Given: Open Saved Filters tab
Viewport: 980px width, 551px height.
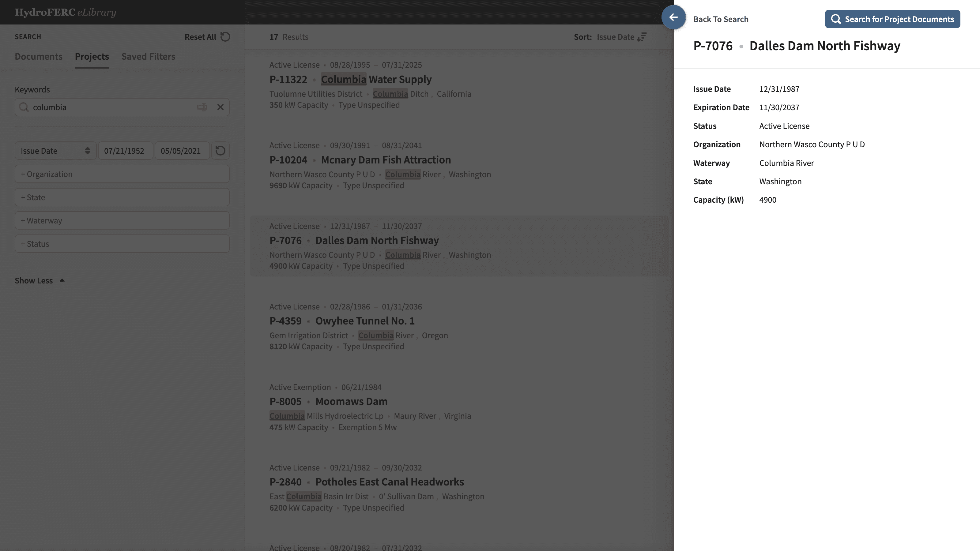Looking at the screenshot, I should (148, 56).
